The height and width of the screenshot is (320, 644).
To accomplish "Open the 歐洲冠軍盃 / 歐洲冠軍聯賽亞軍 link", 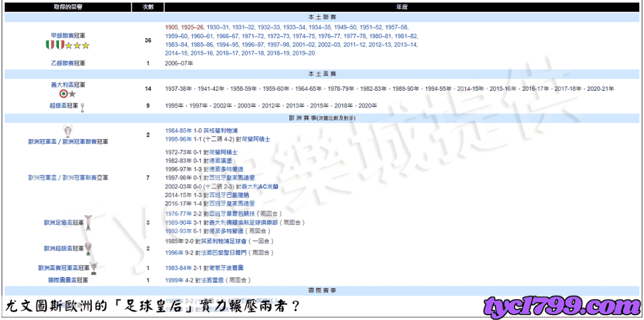I will point(68,178).
